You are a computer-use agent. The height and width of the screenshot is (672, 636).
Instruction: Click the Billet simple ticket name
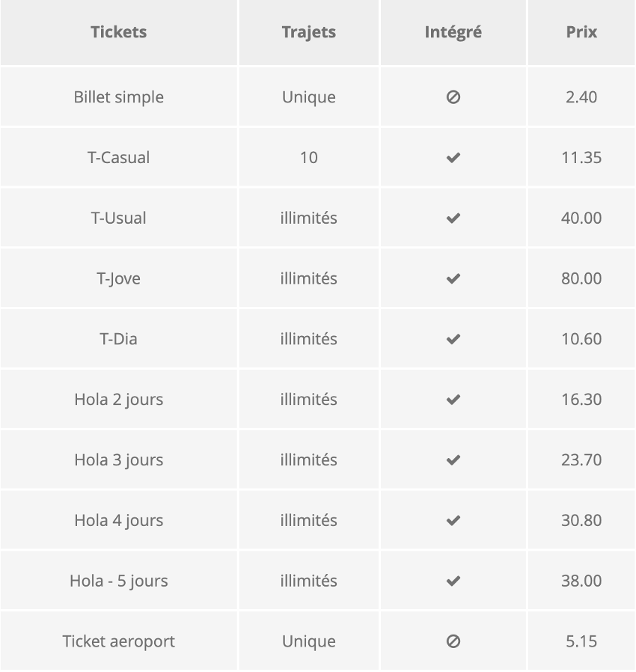(119, 97)
